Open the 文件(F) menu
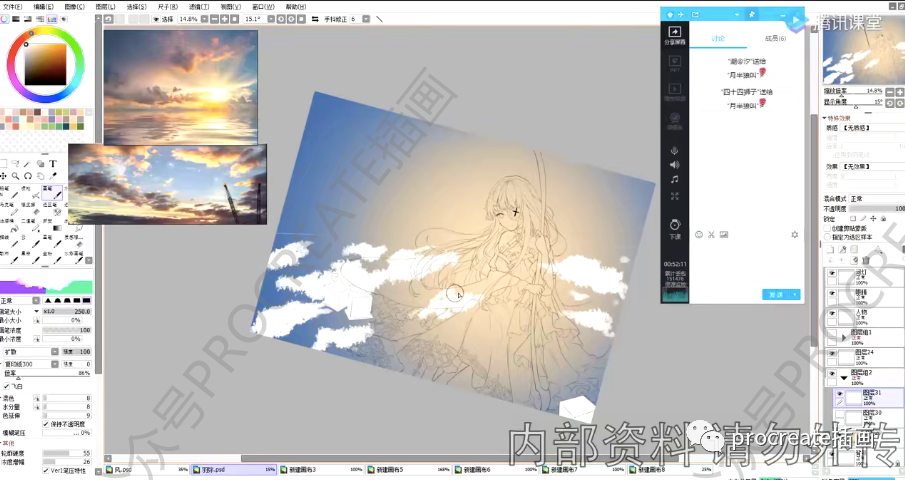Viewport: 905px width, 480px height. pyautogui.click(x=12, y=7)
